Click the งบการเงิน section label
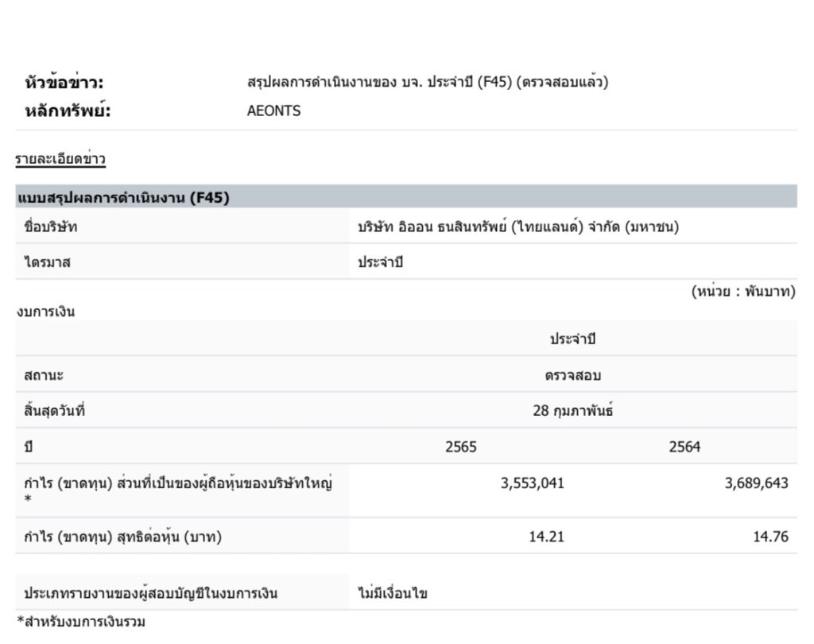 [x=45, y=311]
